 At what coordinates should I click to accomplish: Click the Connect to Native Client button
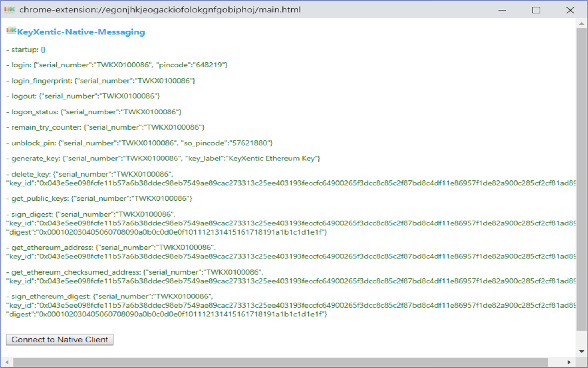(60, 339)
